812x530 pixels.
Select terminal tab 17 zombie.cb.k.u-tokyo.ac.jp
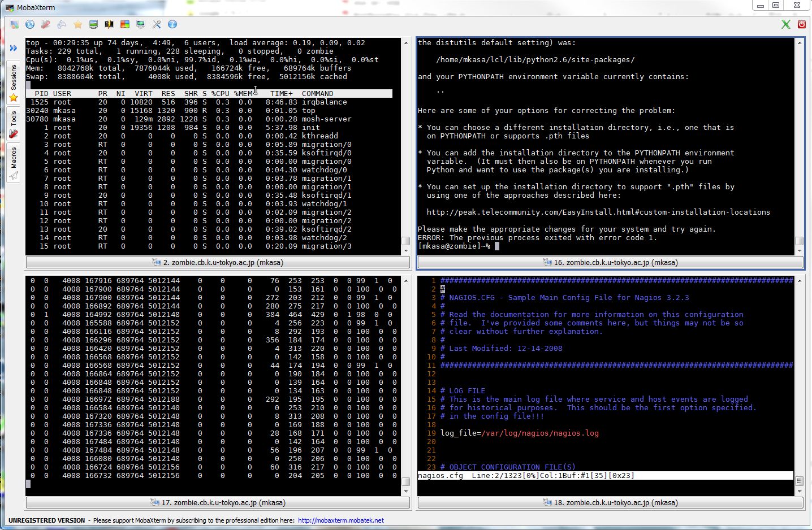(217, 502)
